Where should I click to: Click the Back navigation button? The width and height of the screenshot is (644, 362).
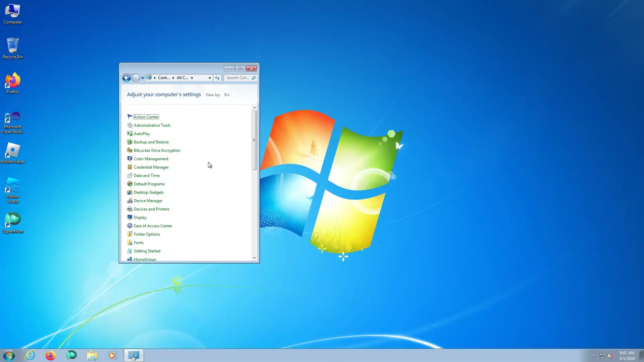tap(126, 78)
